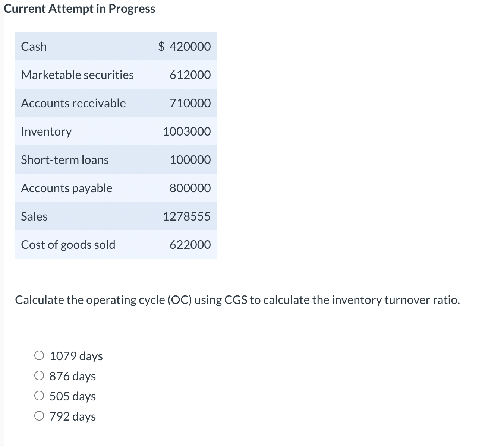
Task: Click the value 1003000 for Inventory
Action: tap(186, 131)
